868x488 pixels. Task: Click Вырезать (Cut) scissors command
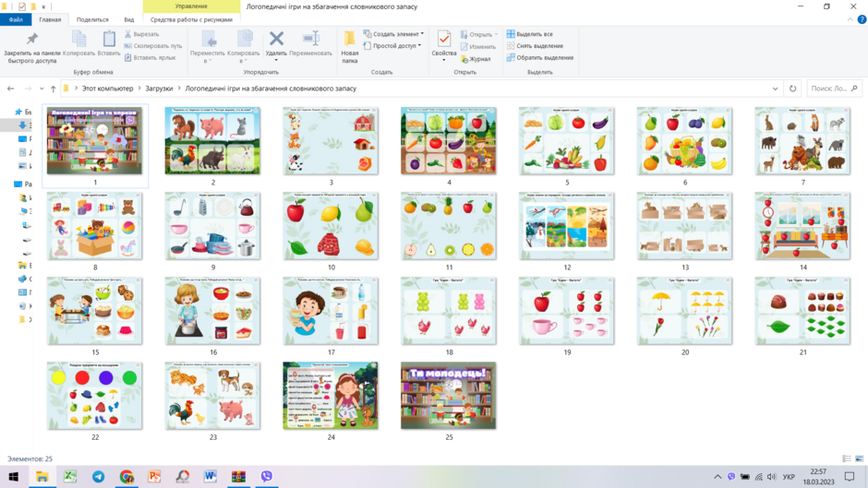(141, 34)
